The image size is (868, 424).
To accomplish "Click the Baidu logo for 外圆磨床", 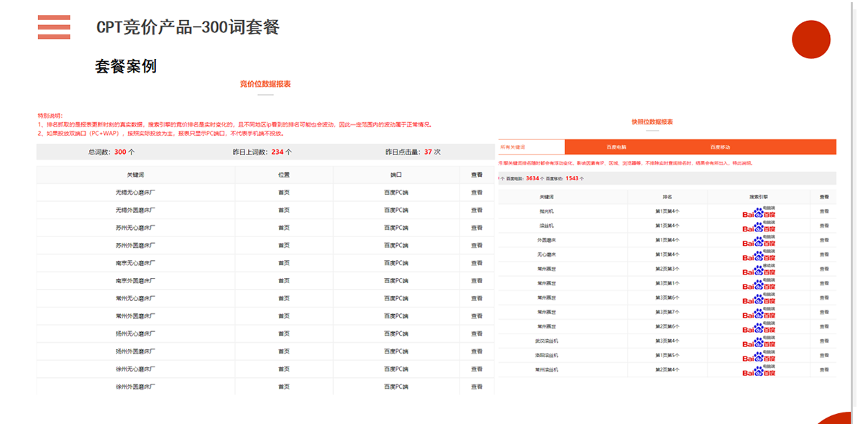I will click(759, 241).
